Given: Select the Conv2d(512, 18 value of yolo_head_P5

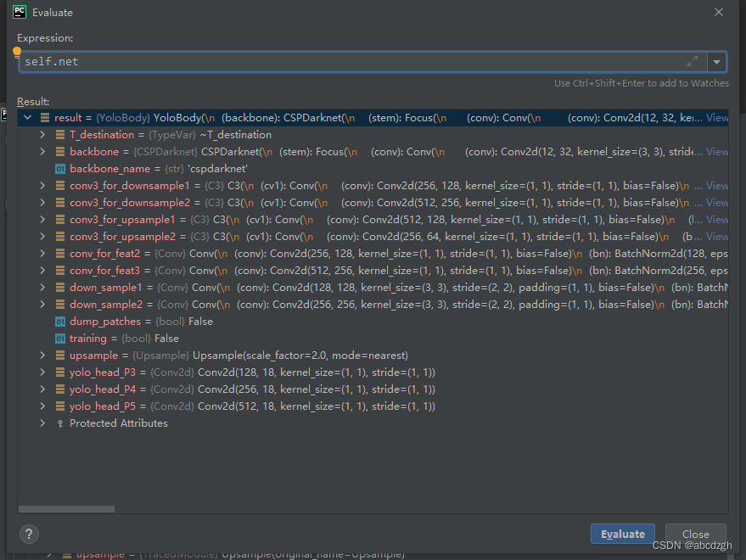Looking at the screenshot, I should (x=317, y=406).
